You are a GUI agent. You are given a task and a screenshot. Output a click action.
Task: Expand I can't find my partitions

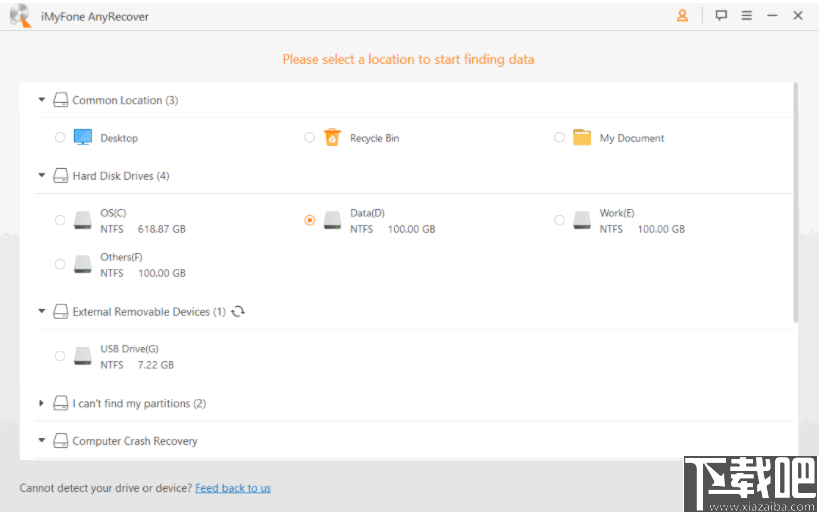click(42, 404)
